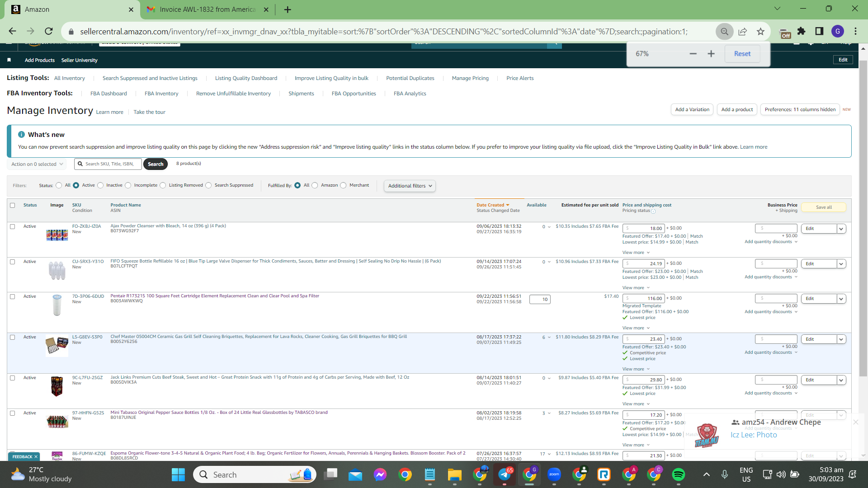Image resolution: width=868 pixels, height=488 pixels.
Task: Click the zoom magnifier icon in address bar
Action: click(x=724, y=31)
